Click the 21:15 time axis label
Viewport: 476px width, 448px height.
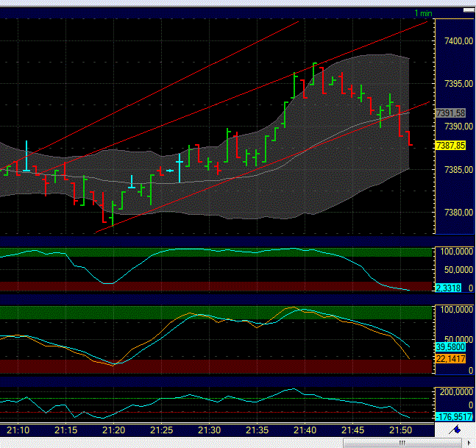(x=66, y=430)
